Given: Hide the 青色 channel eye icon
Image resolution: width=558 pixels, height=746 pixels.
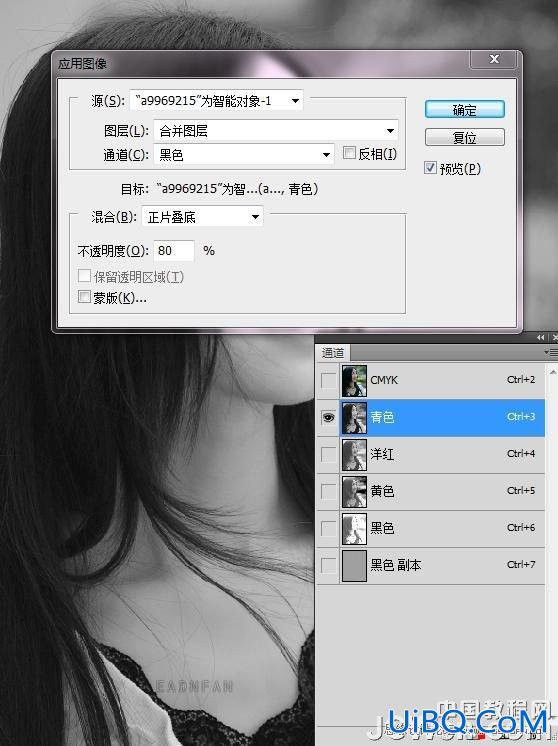Looking at the screenshot, I should 328,418.
